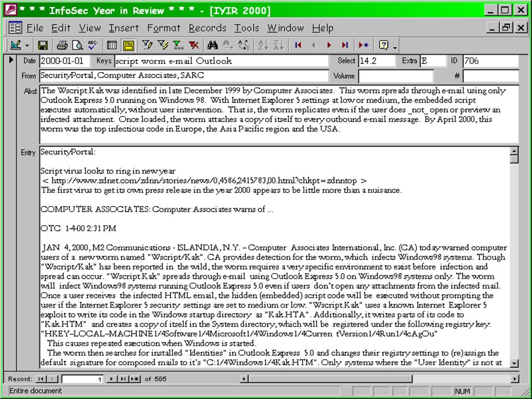Click the green Apply Filter funnel icon
The width and height of the screenshot is (532, 399).
(x=178, y=45)
